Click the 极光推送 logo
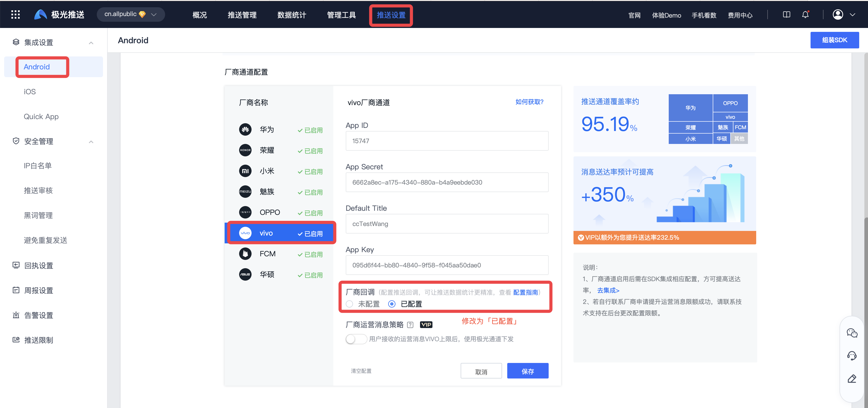Screen dimensions: 868x408 [x=59, y=14]
